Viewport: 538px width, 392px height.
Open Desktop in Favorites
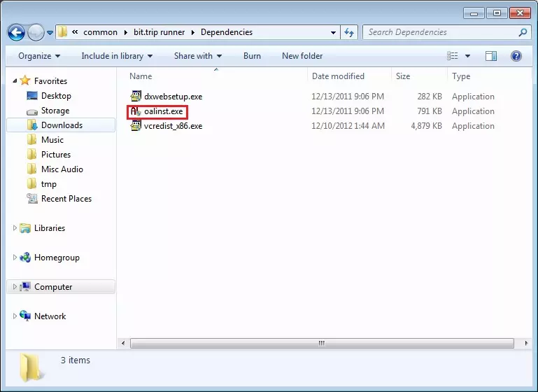56,96
